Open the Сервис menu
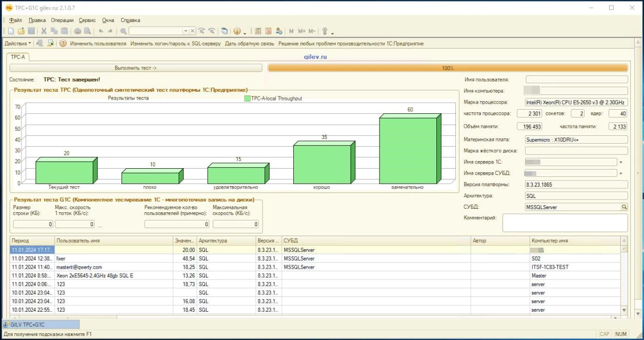The width and height of the screenshot is (644, 340). click(87, 21)
